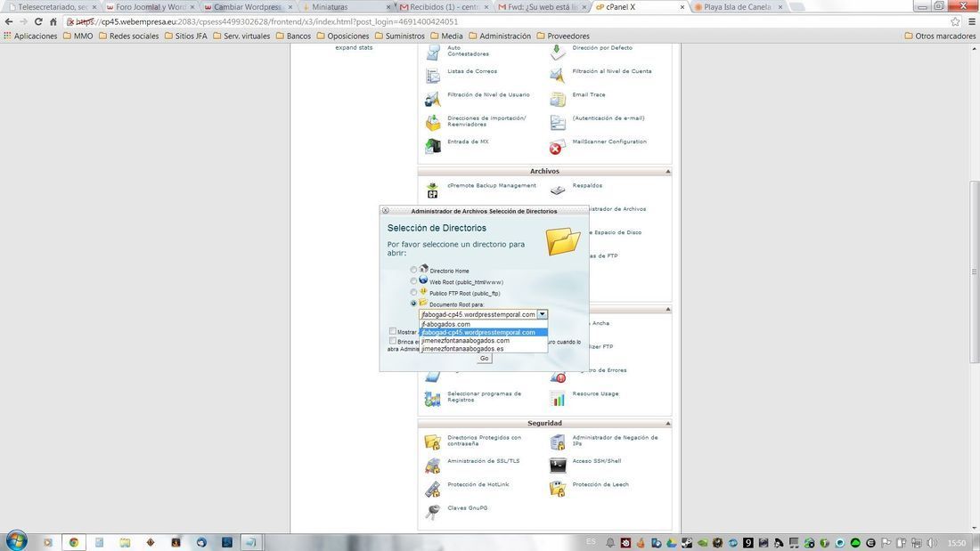Open Dirección por Defecto icon
The width and height of the screenshot is (980, 551).
[x=558, y=53]
